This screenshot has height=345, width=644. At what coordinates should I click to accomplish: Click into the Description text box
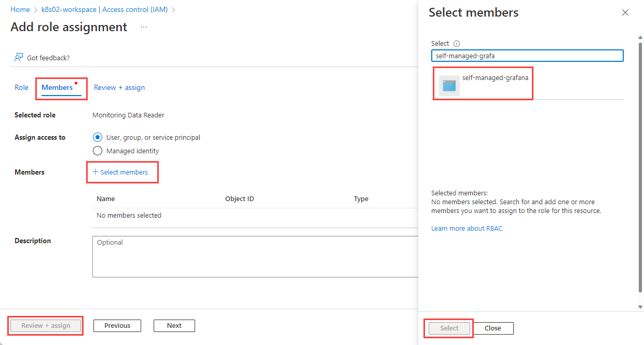[255, 257]
